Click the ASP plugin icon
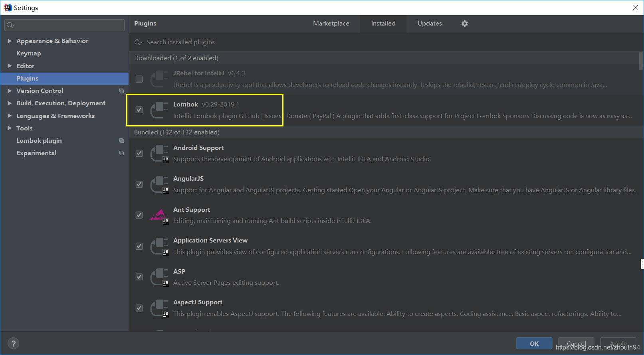The width and height of the screenshot is (644, 355). [159, 277]
